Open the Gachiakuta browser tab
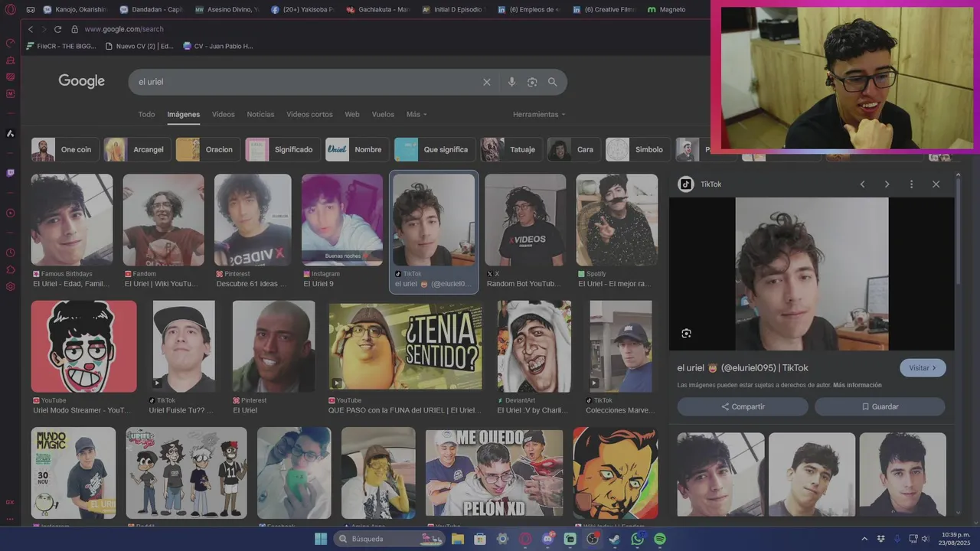The height and width of the screenshot is (551, 980). click(378, 10)
